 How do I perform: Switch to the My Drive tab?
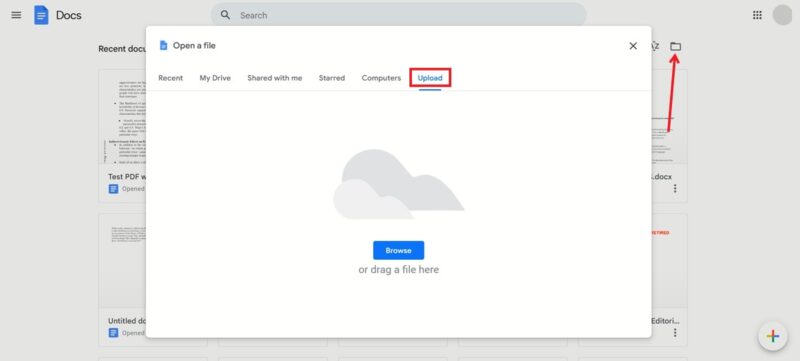click(215, 78)
